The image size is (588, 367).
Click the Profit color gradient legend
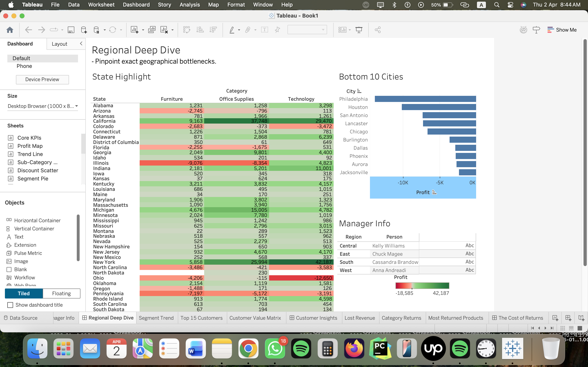coord(422,285)
